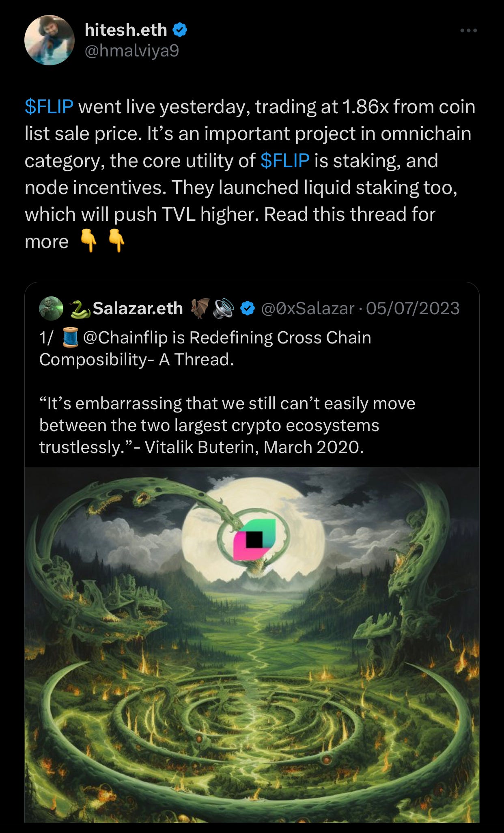The image size is (504, 833).
Task: Click the 05/07/2023 quoted tweet date
Action: tap(413, 309)
